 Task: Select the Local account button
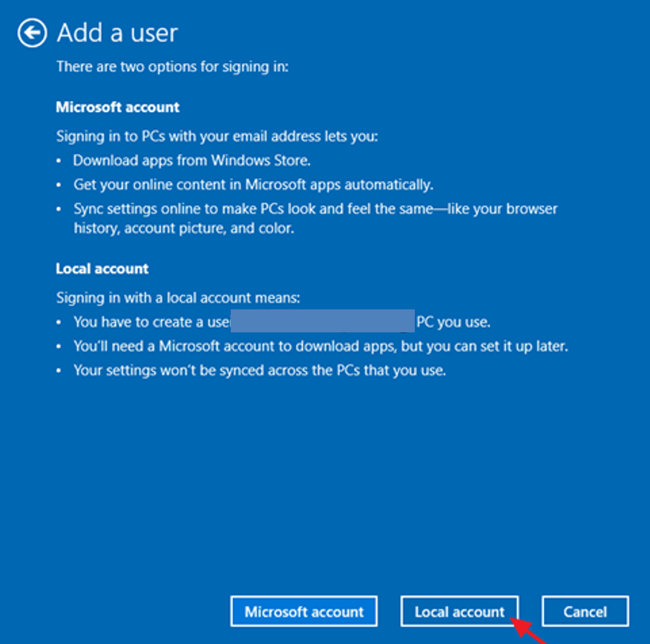click(x=459, y=611)
